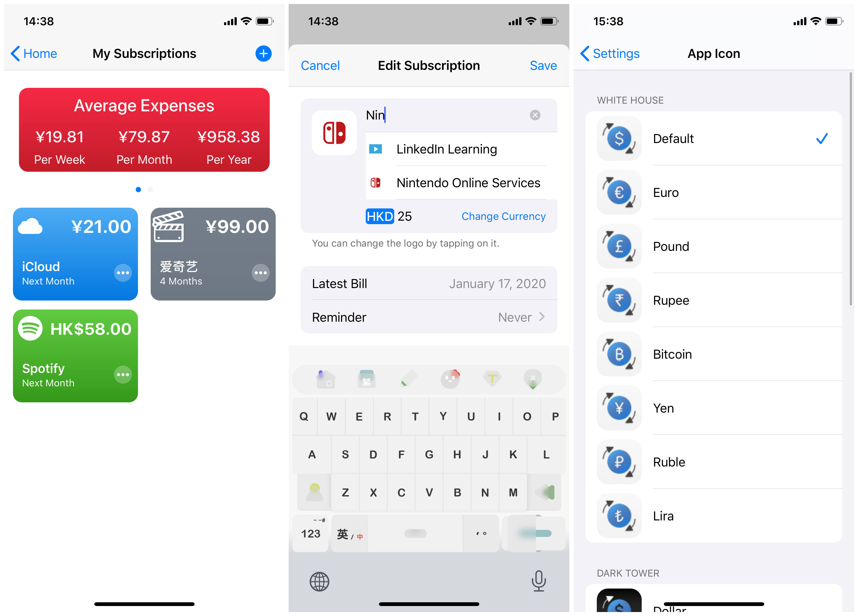Input subscription name in text field
Screen dimensions: 858x616
(453, 115)
